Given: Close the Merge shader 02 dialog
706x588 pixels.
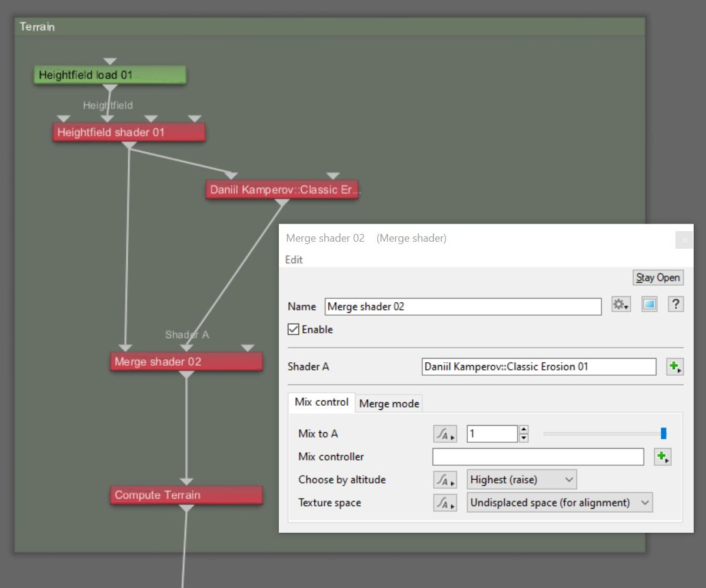Looking at the screenshot, I should [x=684, y=240].
